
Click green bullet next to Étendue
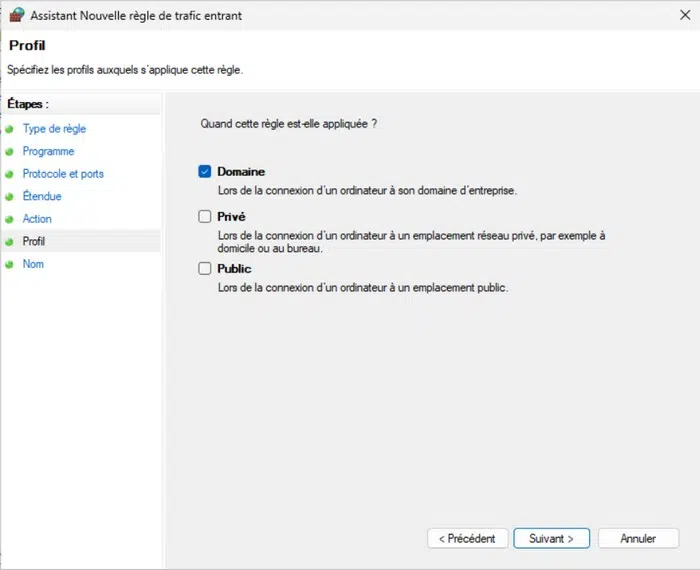point(10,197)
